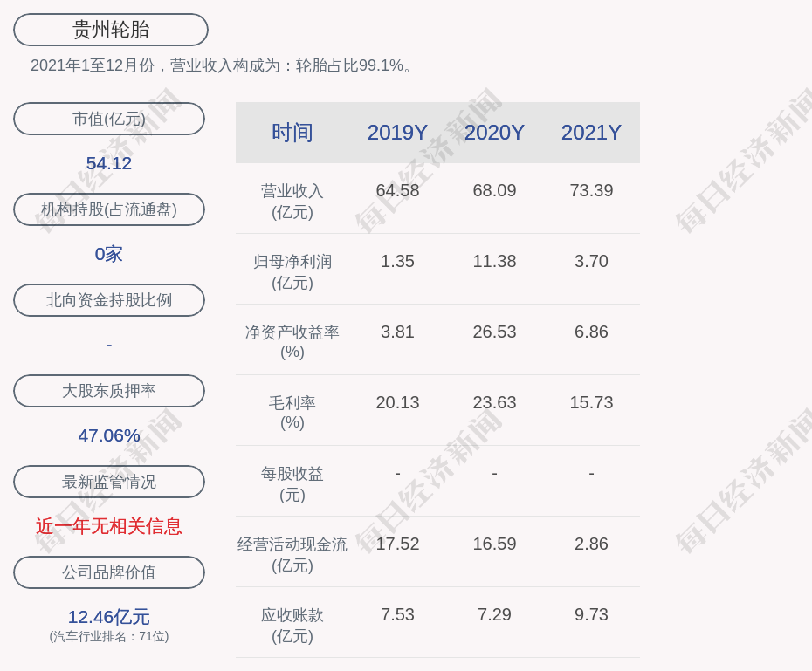Select receivables value 7.53
The width and height of the screenshot is (812, 671).
point(397,614)
